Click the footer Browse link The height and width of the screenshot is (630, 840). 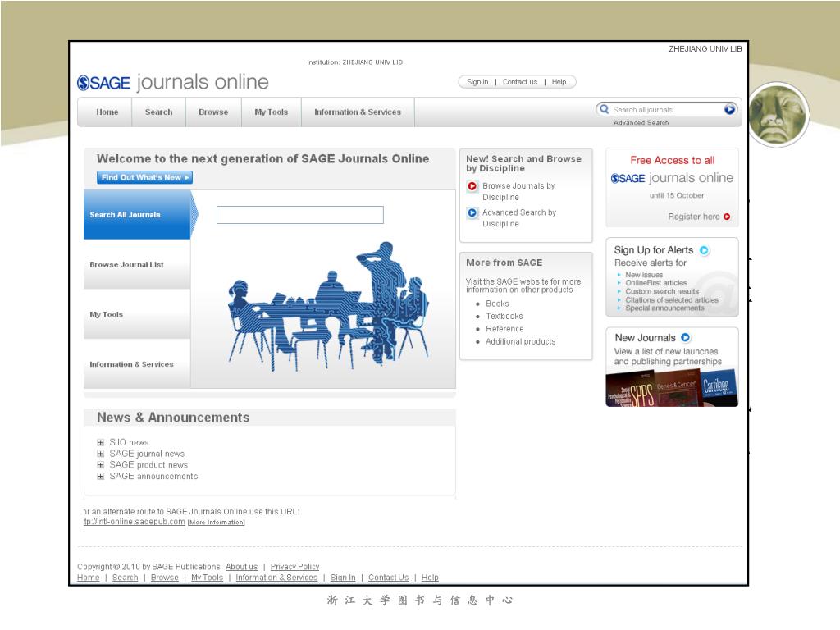(164, 577)
